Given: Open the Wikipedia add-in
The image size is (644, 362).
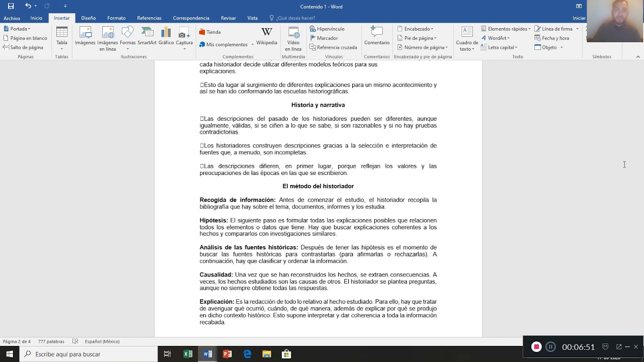Looking at the screenshot, I should pyautogui.click(x=267, y=36).
